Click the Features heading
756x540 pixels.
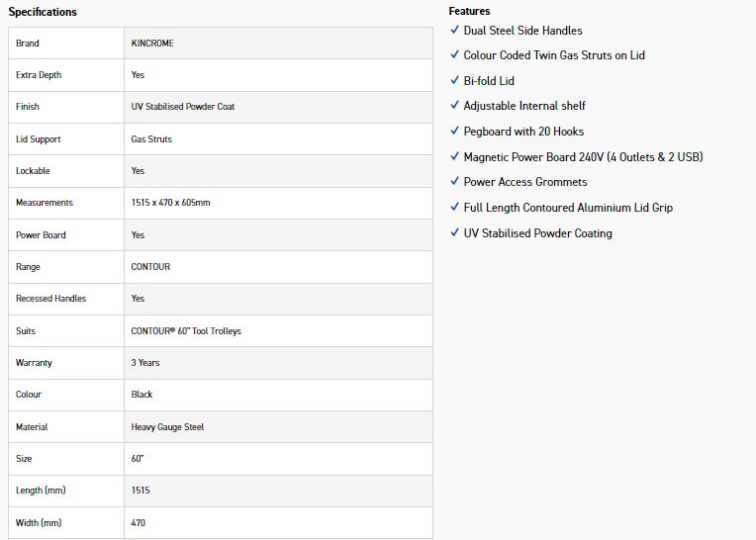pos(469,11)
